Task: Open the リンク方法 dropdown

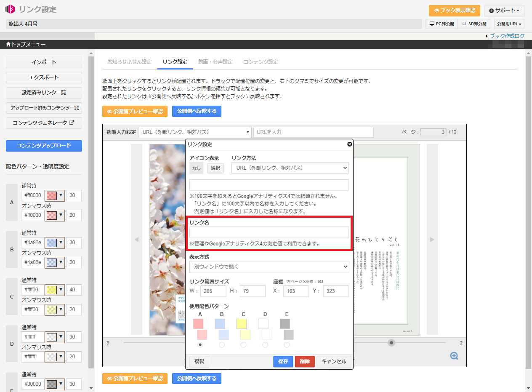Action: click(290, 168)
